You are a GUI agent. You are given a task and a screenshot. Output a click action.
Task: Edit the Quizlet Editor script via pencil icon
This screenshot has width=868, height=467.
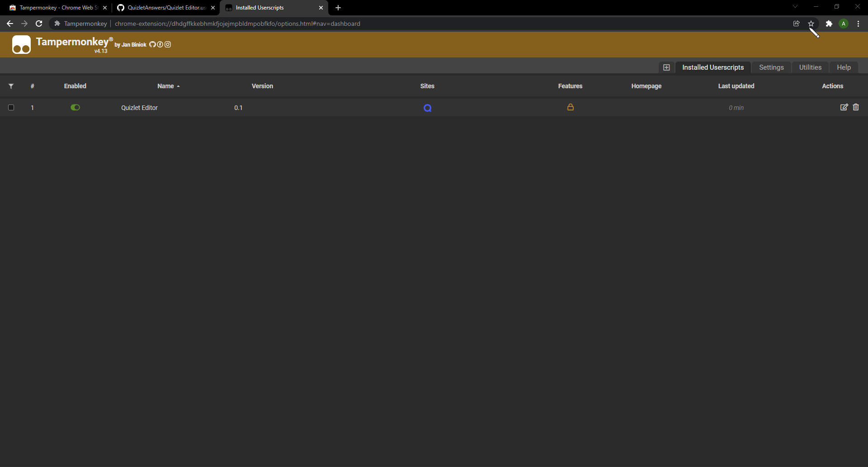(x=844, y=107)
